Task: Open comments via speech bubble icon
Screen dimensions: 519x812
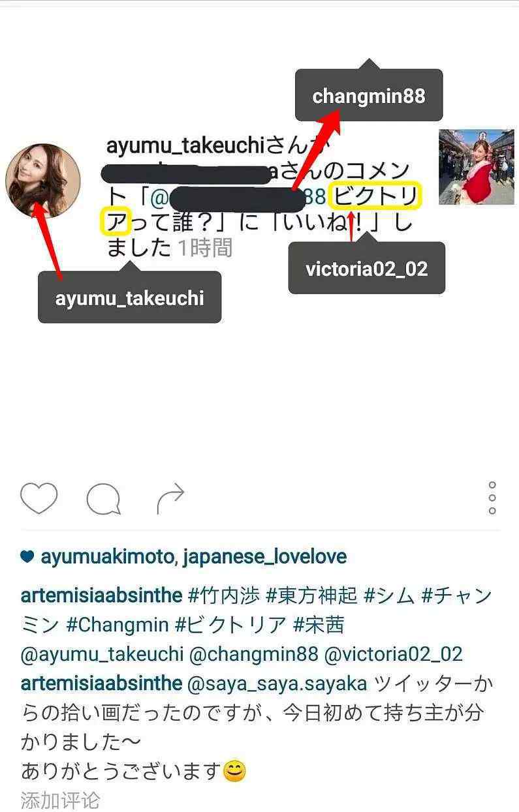Action: [x=104, y=499]
